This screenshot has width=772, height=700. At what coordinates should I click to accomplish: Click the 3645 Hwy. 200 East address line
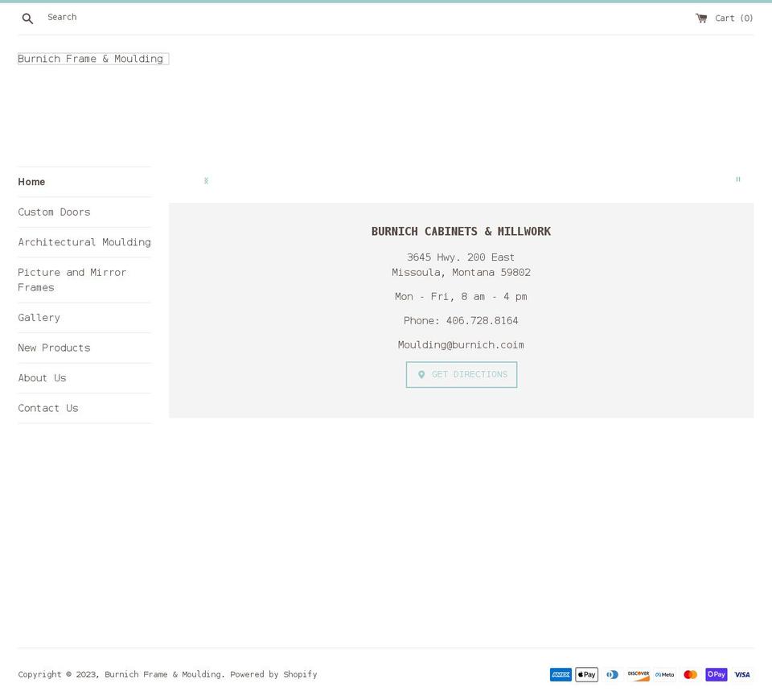coord(461,257)
